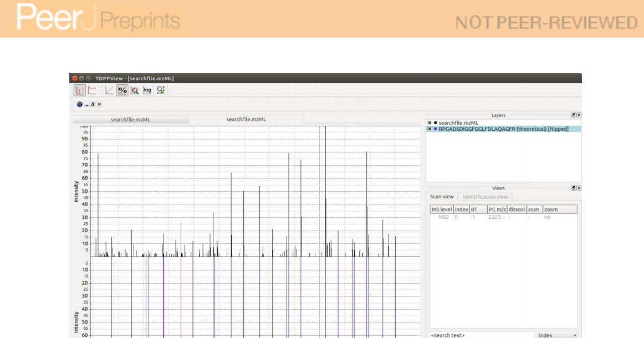Click the black color square of searchfile.mzML layer

pyautogui.click(x=436, y=123)
